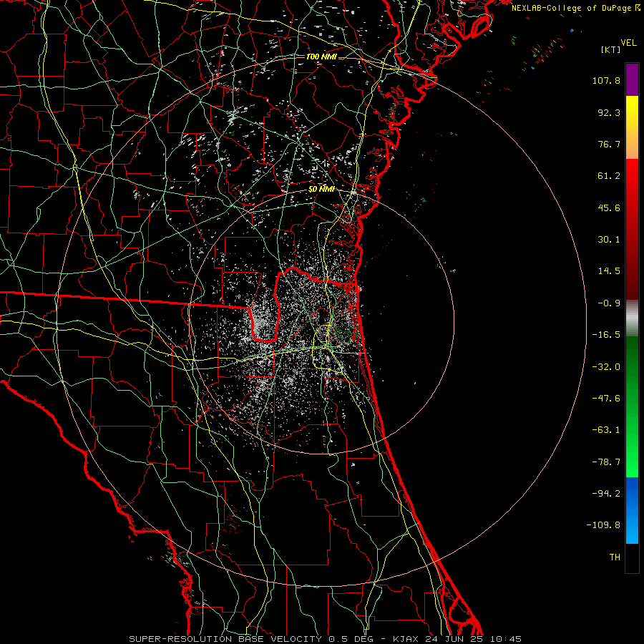Screen dimensions: 644x644
Task: Click the bright green color bar segment
Action: tap(632, 406)
